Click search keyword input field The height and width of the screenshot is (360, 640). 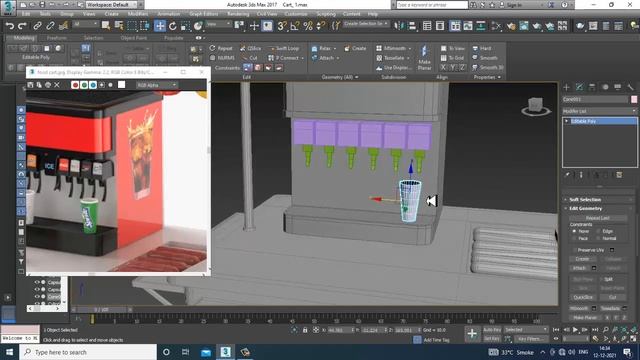point(432,5)
